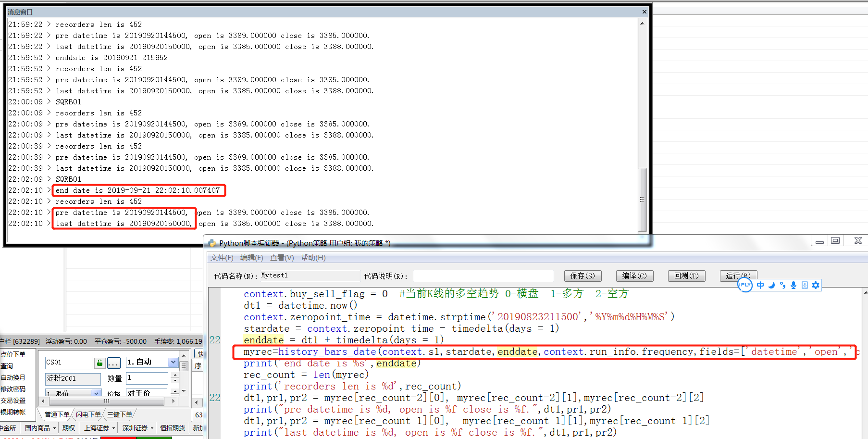Open 银期转帐 in the trade sidebar

pyautogui.click(x=13, y=412)
